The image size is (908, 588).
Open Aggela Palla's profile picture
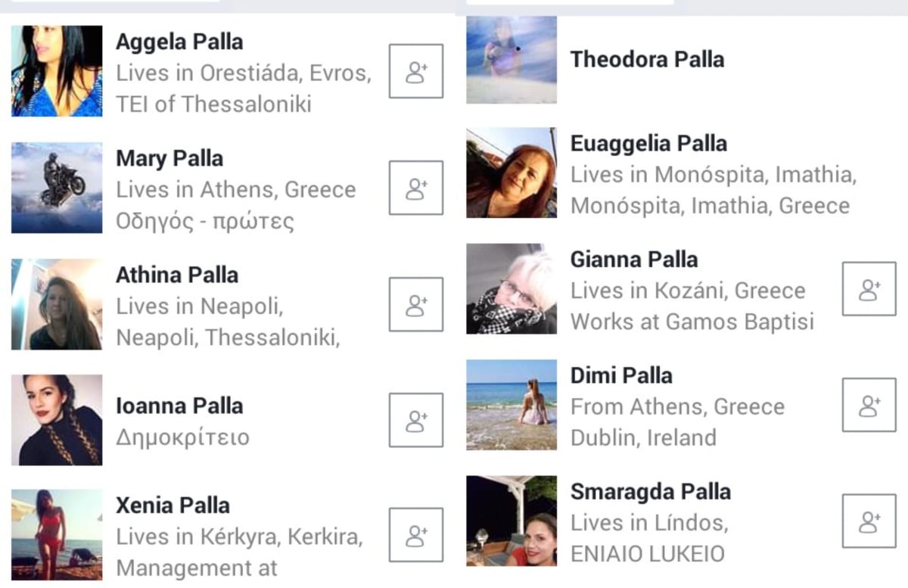coord(57,71)
